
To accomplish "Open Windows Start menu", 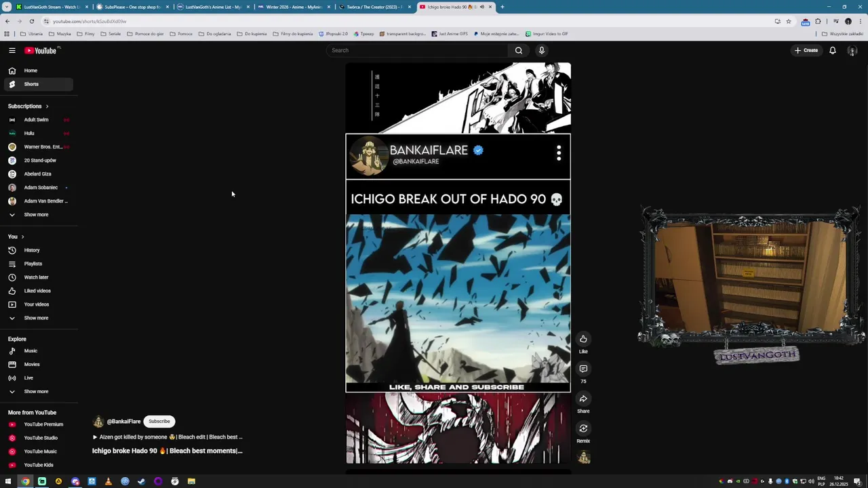I will 8,481.
